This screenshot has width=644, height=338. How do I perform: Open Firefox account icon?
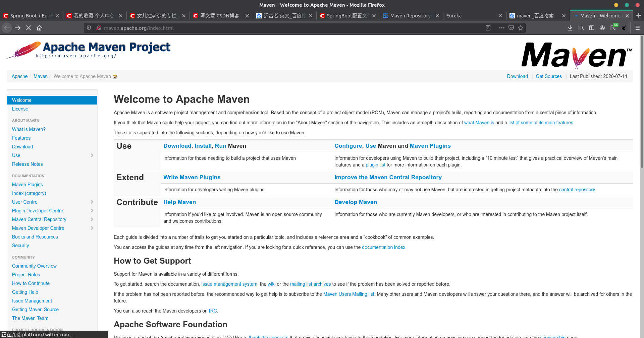pos(602,28)
